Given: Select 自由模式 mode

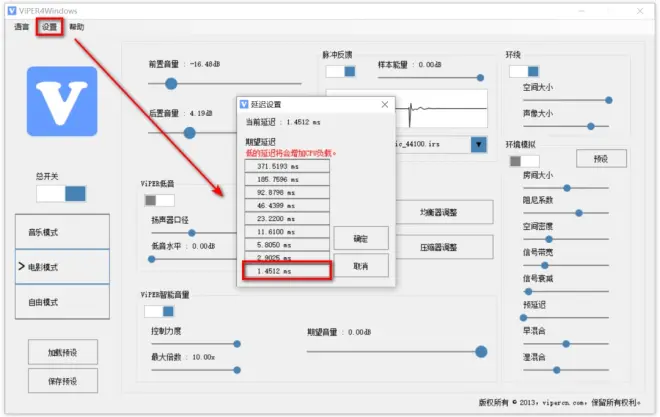Looking at the screenshot, I should (62, 302).
